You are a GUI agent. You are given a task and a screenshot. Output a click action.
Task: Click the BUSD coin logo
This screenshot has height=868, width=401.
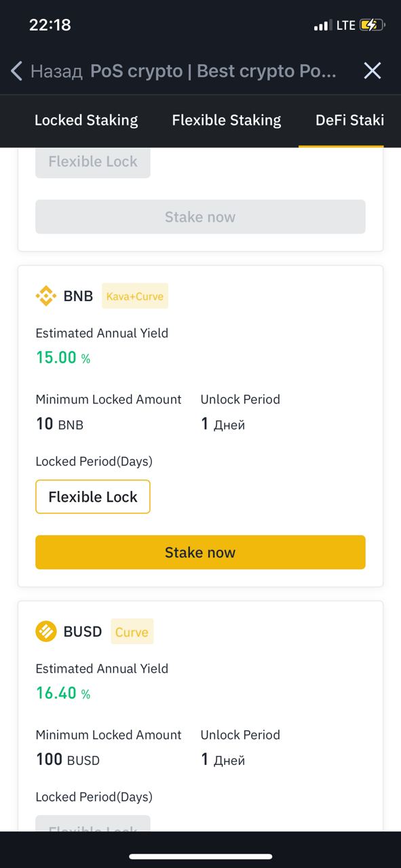46,631
